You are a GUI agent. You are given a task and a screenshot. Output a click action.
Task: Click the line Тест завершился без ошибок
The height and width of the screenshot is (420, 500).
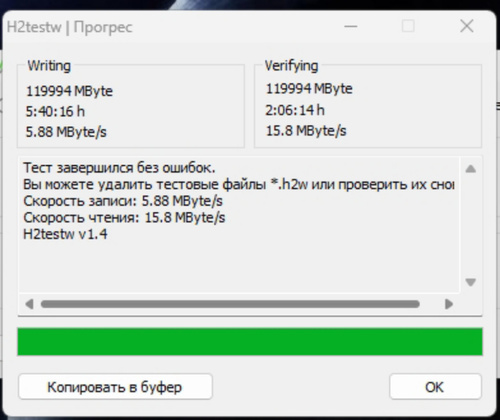tap(119, 167)
